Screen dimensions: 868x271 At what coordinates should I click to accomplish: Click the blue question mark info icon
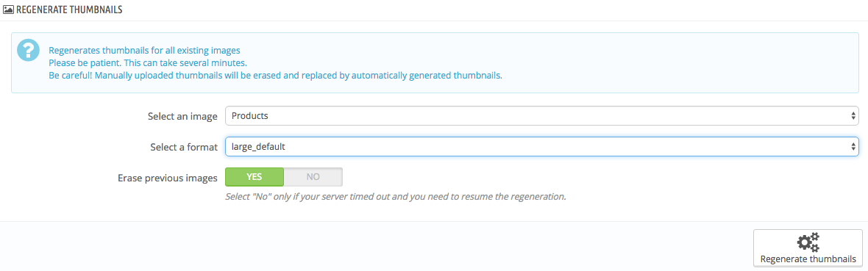28,51
